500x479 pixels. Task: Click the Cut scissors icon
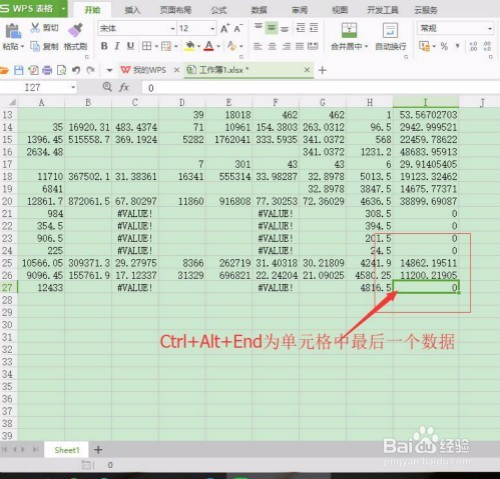pos(35,28)
